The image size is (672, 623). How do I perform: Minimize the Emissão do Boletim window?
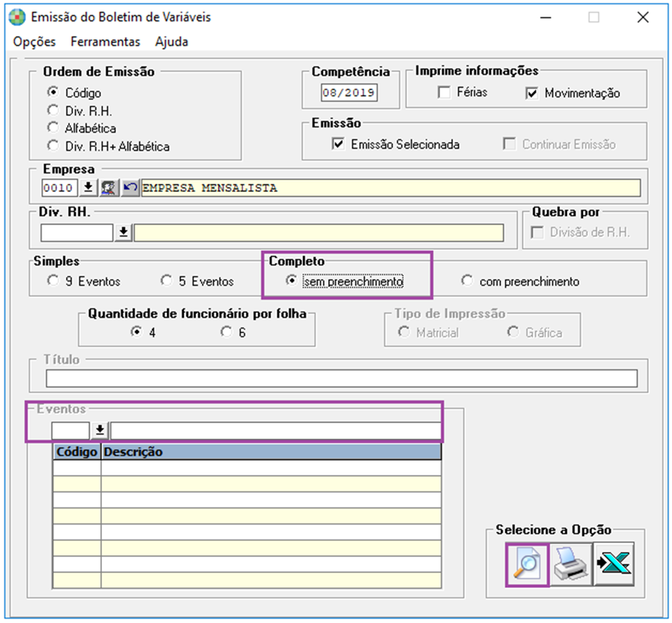click(x=545, y=18)
